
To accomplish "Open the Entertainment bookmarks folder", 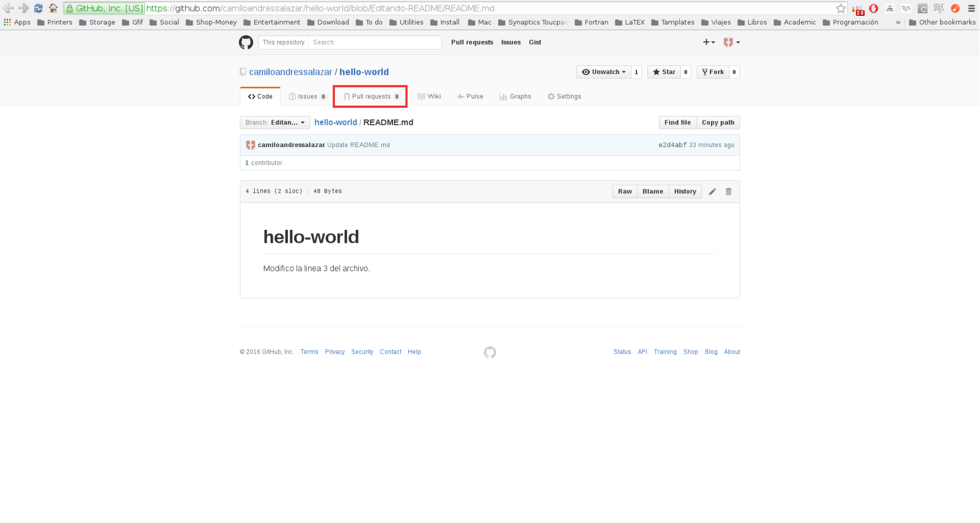I will pyautogui.click(x=272, y=22).
